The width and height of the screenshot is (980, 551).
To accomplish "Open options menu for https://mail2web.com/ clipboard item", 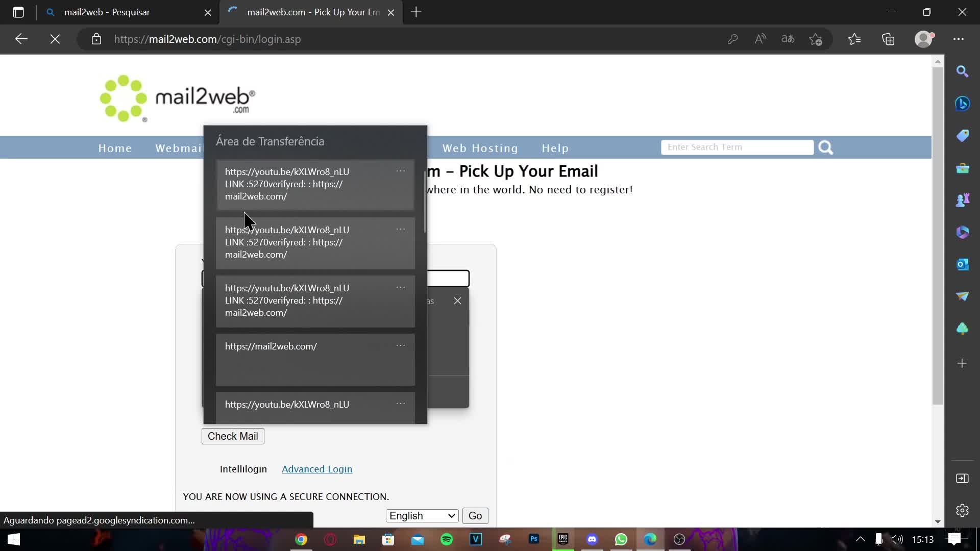I will pos(401,346).
